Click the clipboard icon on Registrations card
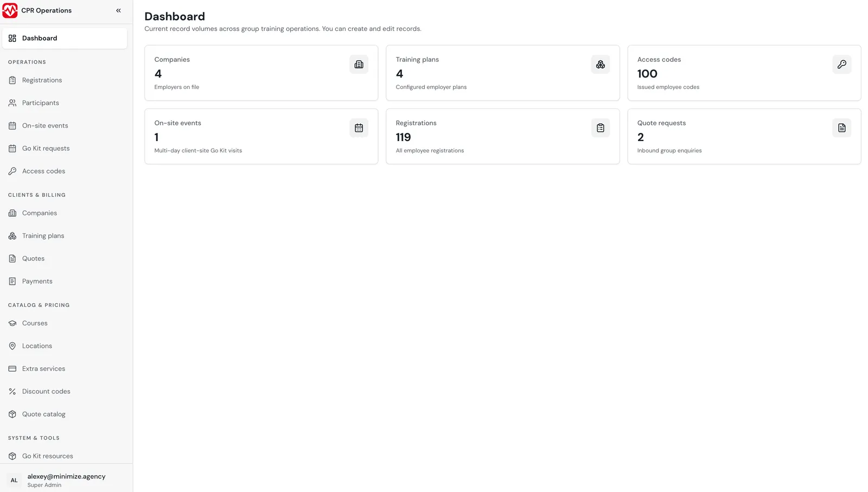The image size is (868, 492). (x=601, y=128)
